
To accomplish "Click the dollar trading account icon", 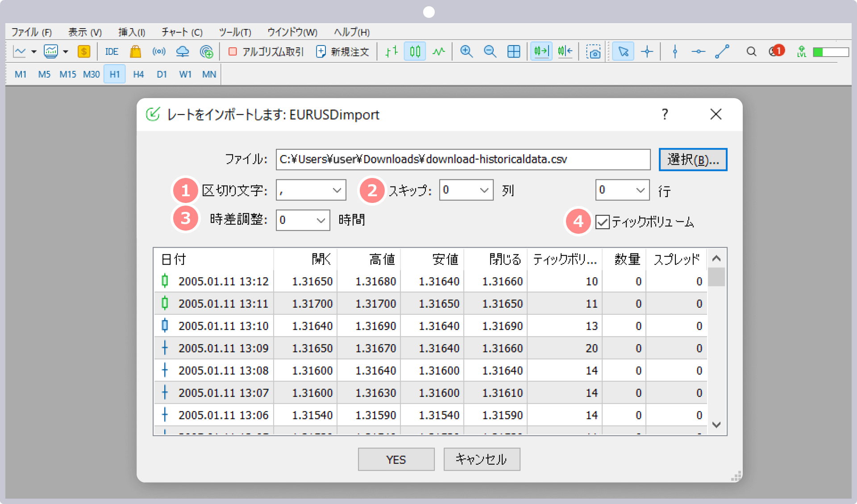I will [x=84, y=52].
